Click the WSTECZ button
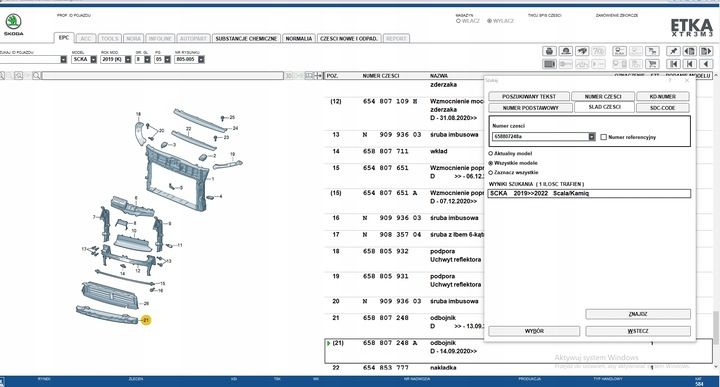 coord(638,331)
